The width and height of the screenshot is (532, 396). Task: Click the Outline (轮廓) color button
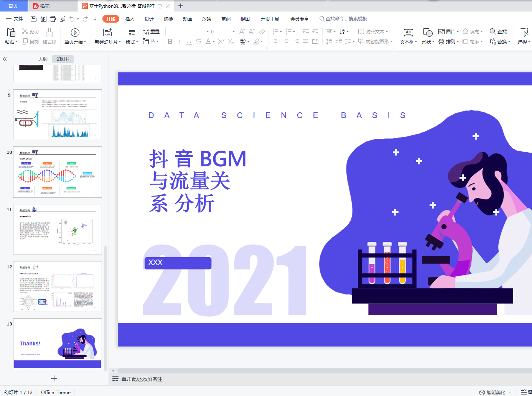473,41
